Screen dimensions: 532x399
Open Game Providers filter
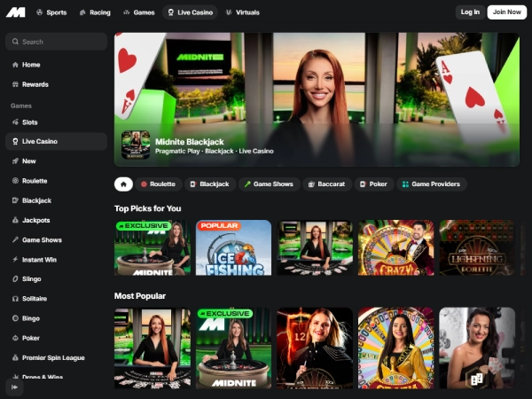(432, 184)
